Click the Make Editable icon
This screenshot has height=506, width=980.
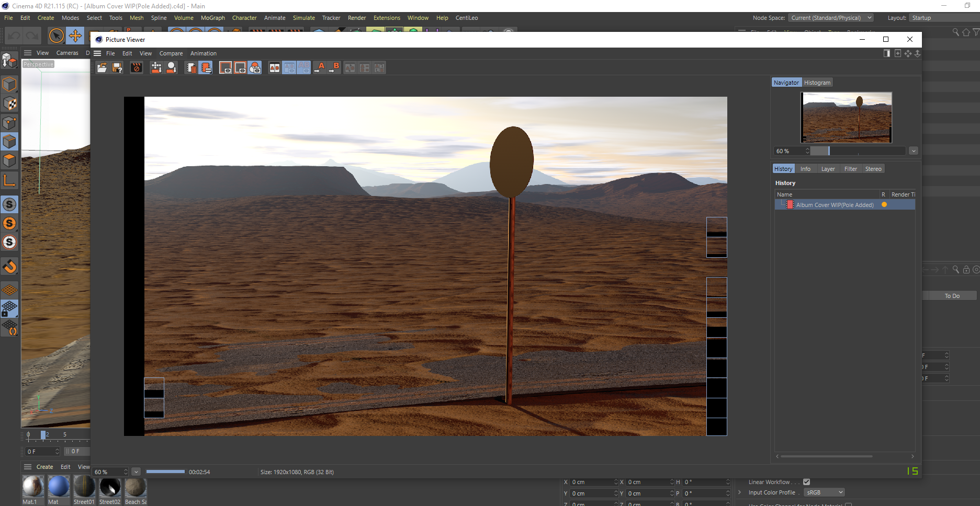9,61
